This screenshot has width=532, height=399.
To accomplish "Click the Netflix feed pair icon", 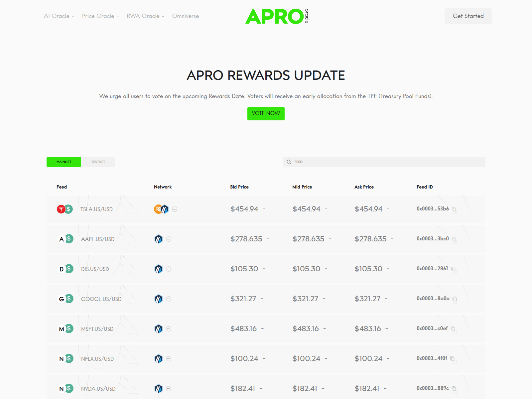I will pyautogui.click(x=64, y=359).
